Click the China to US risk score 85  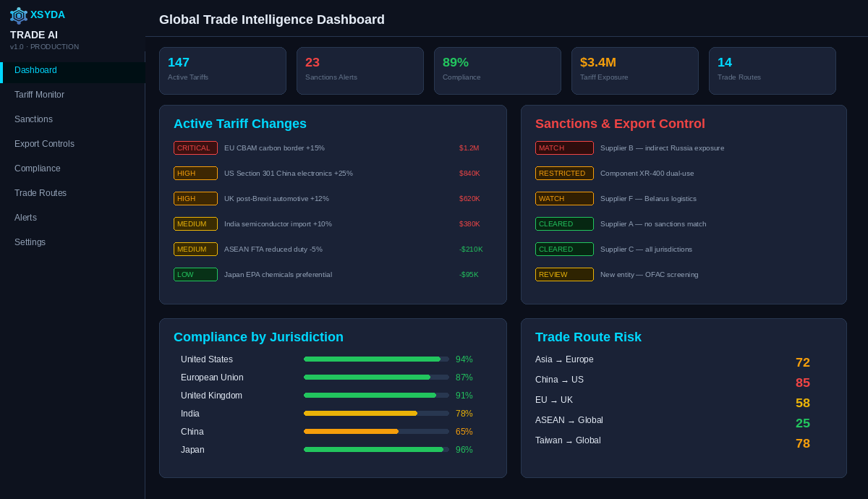pyautogui.click(x=803, y=383)
